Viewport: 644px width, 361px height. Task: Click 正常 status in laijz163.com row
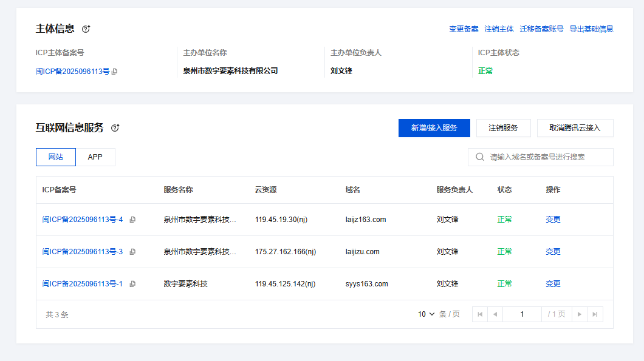click(x=504, y=220)
